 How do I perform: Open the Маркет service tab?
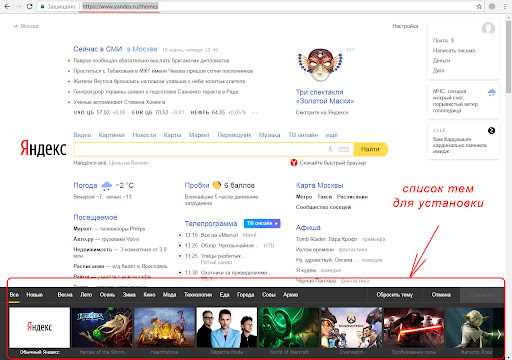(199, 135)
